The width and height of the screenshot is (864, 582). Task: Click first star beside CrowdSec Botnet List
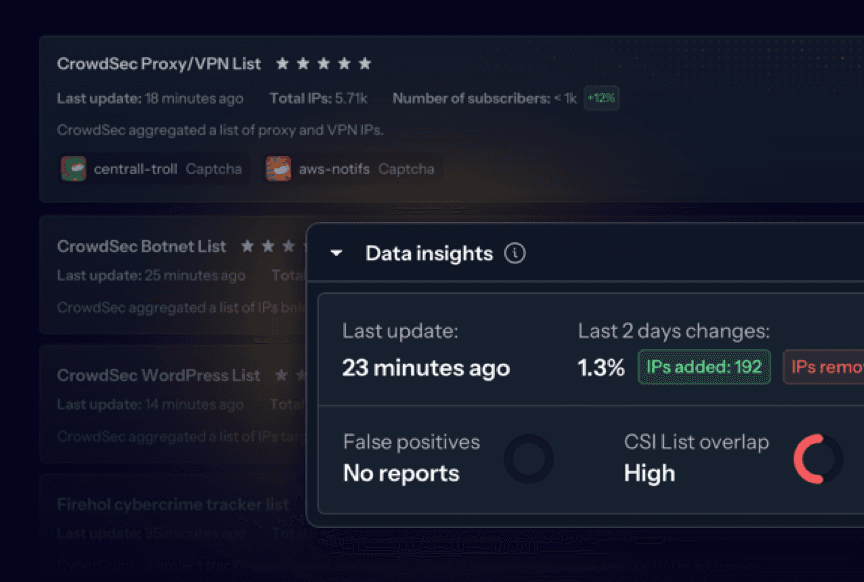(x=247, y=246)
